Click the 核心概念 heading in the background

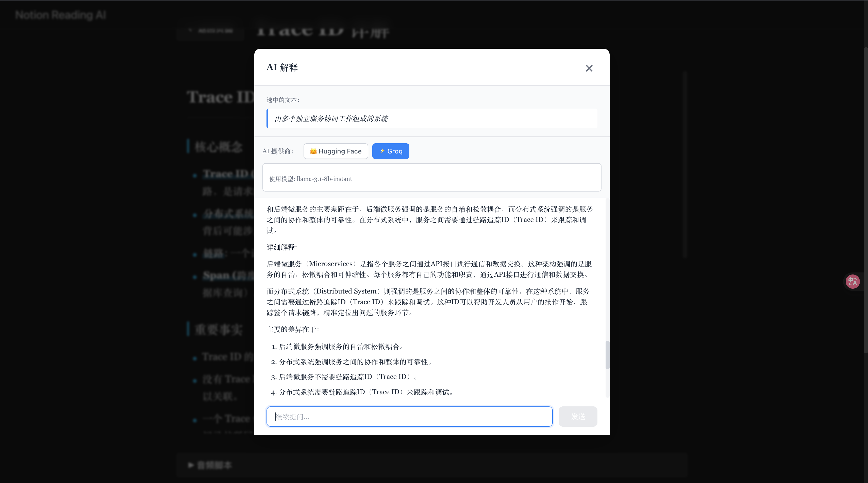[218, 147]
